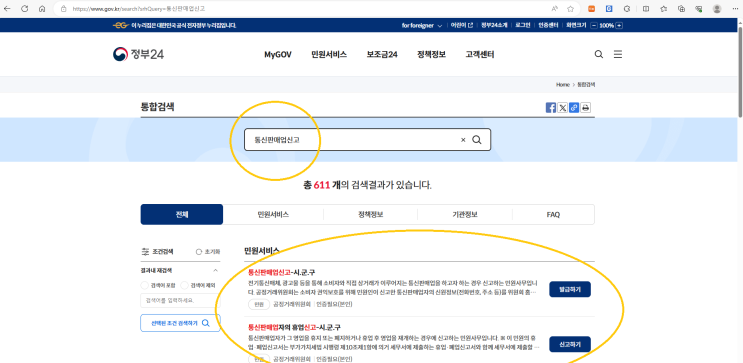Open the browser home page icon
Screen dimensions: 743x363
point(42,9)
